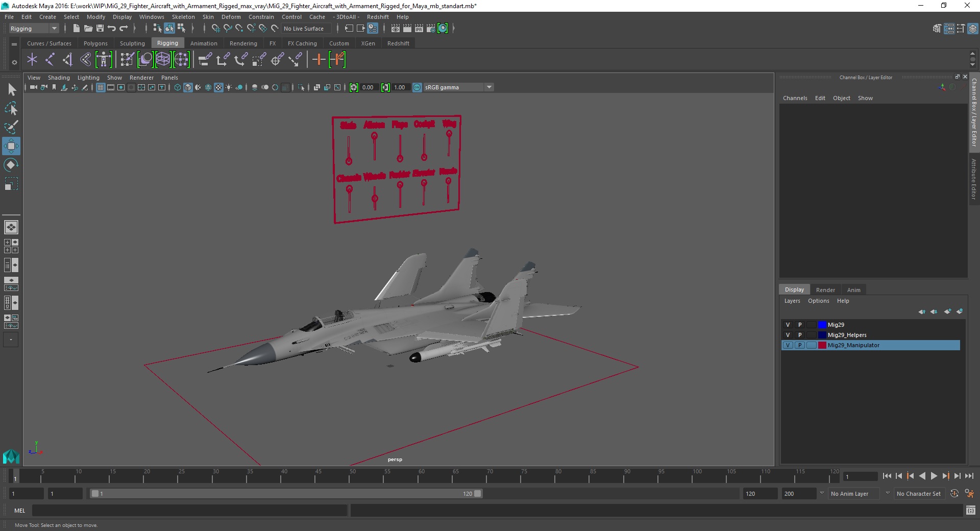Open the shelf tab list menu
This screenshot has width=980, height=531.
tap(14, 44)
